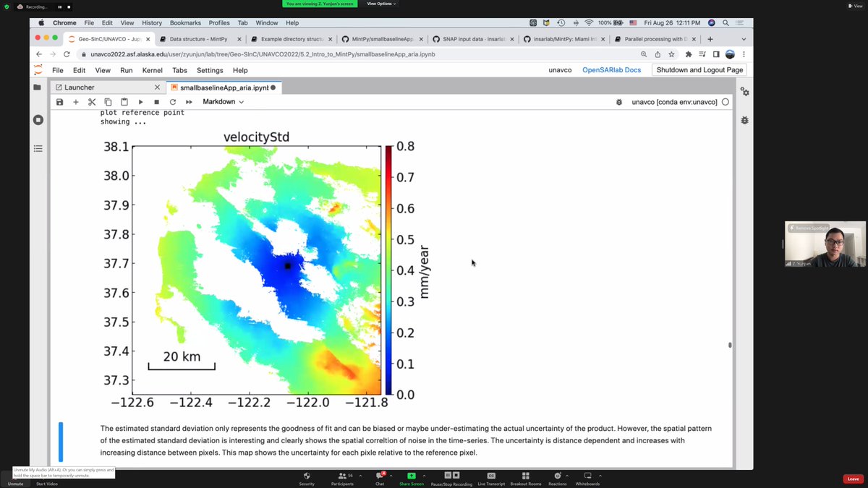Open the cell type Markdown dropdown
868x488 pixels.
(x=223, y=102)
